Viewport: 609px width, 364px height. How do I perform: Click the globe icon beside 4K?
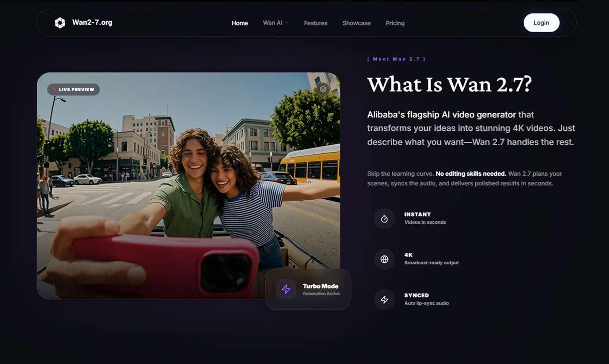[384, 259]
